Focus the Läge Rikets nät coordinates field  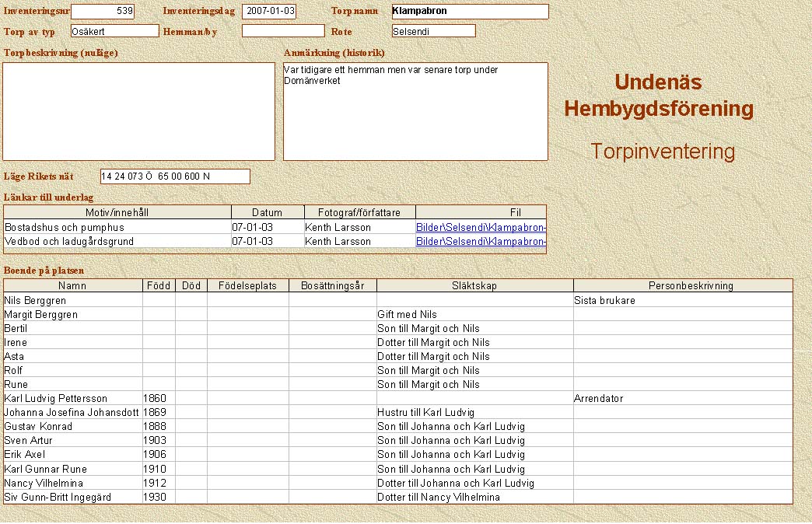coord(175,176)
